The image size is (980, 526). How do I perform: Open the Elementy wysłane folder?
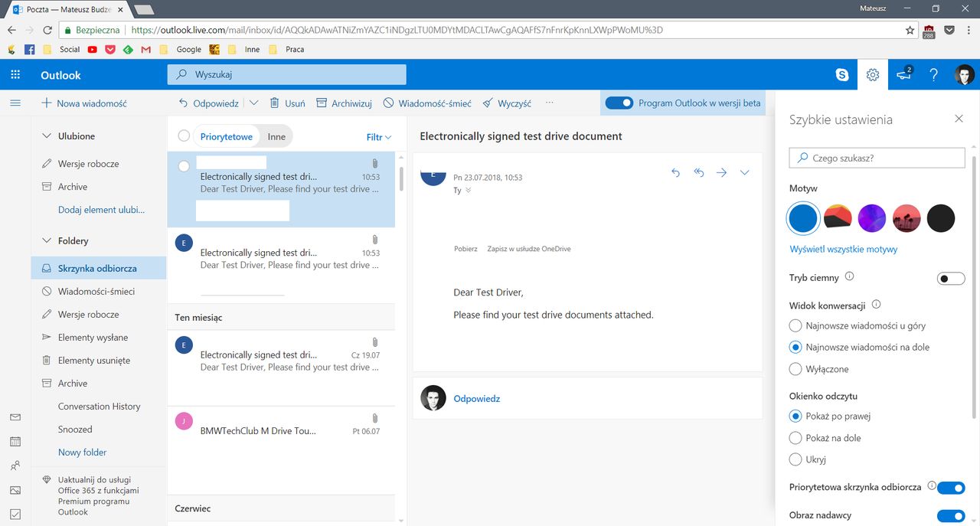click(93, 338)
